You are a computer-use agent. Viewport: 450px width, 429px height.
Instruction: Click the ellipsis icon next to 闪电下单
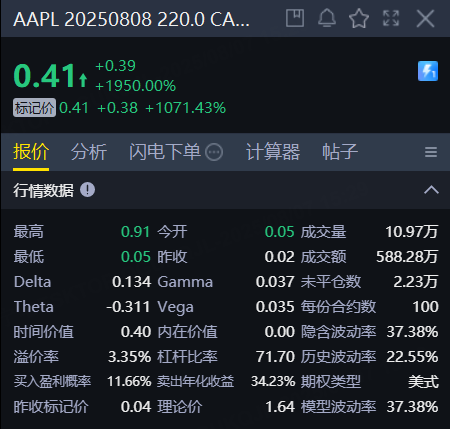[214, 152]
